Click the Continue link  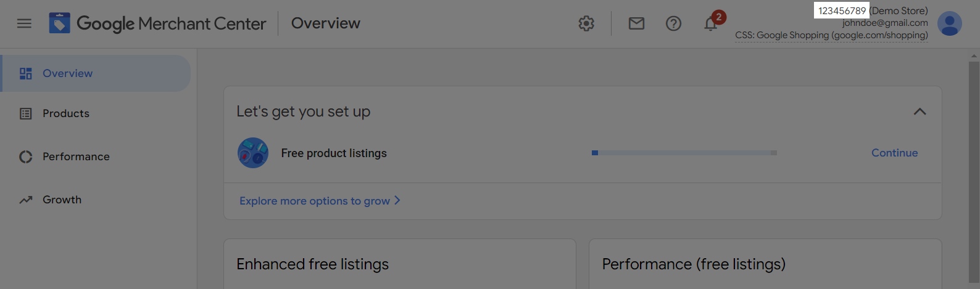pyautogui.click(x=894, y=153)
